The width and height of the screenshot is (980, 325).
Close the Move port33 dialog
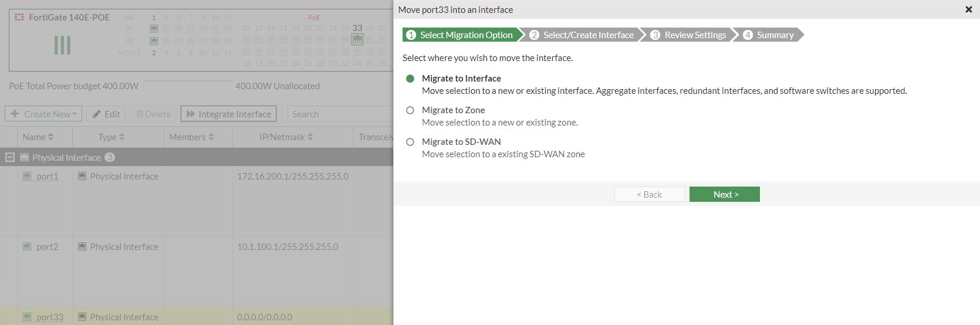968,9
